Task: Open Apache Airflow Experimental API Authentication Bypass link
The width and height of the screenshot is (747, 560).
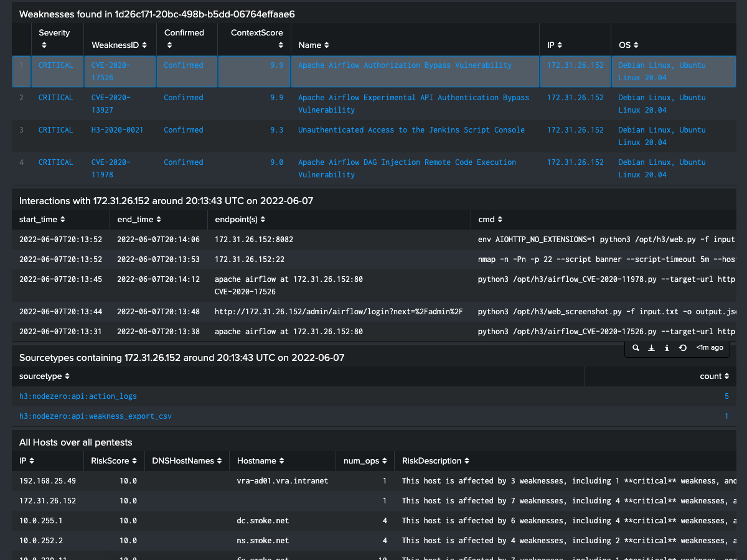Action: coord(413,104)
